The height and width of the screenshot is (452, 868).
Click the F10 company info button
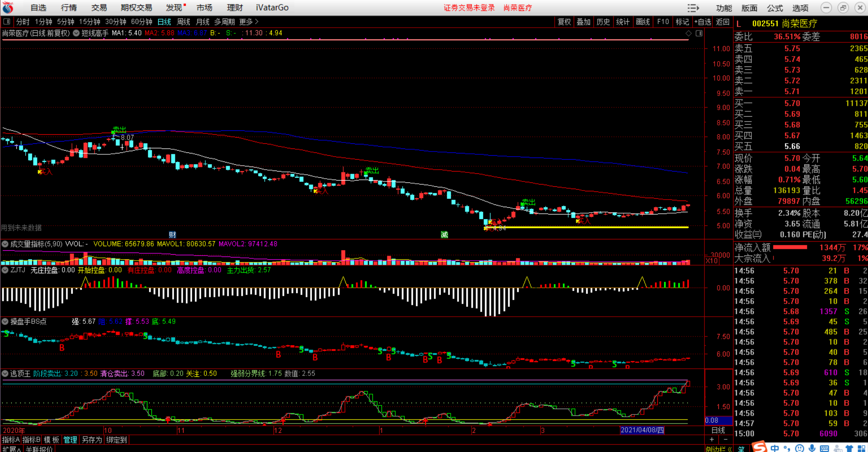(663, 22)
